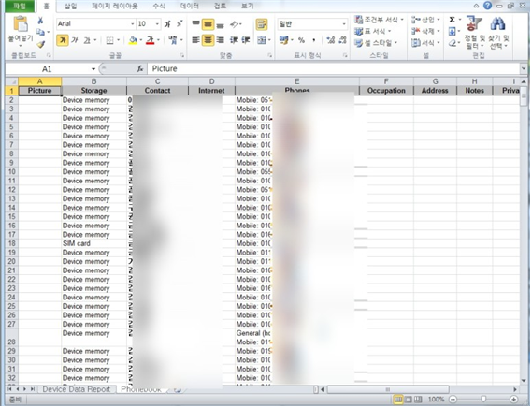Open the File ribbon tab
Viewport: 532px width, 408px height.
tap(20, 6)
